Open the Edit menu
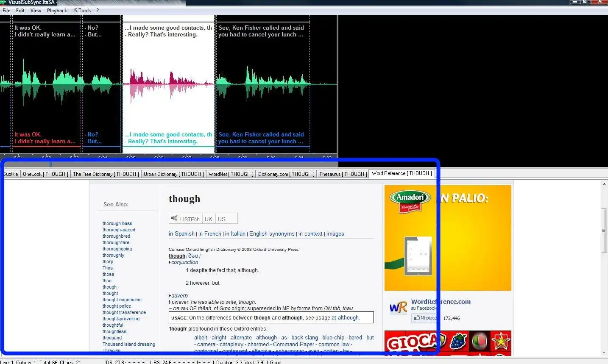 (x=20, y=11)
